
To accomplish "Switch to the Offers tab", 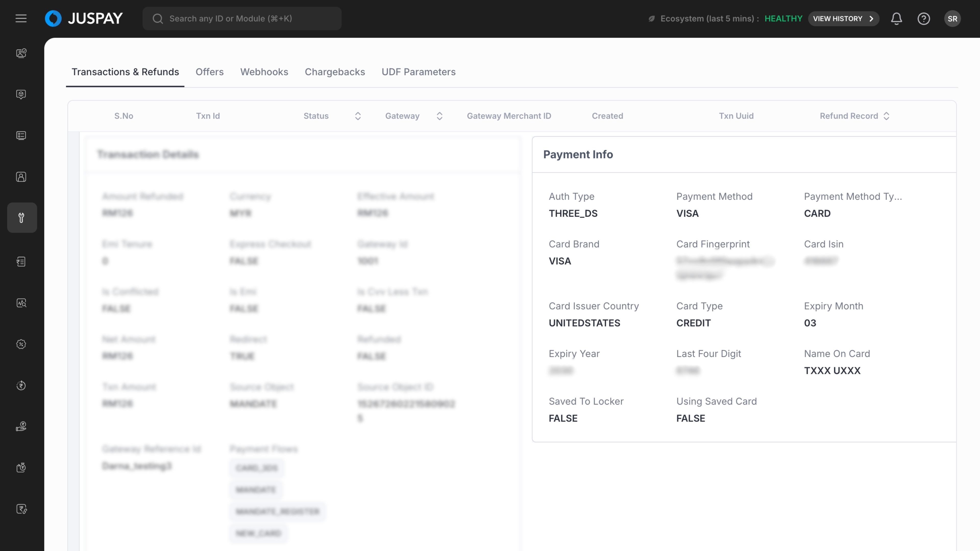I will [210, 72].
